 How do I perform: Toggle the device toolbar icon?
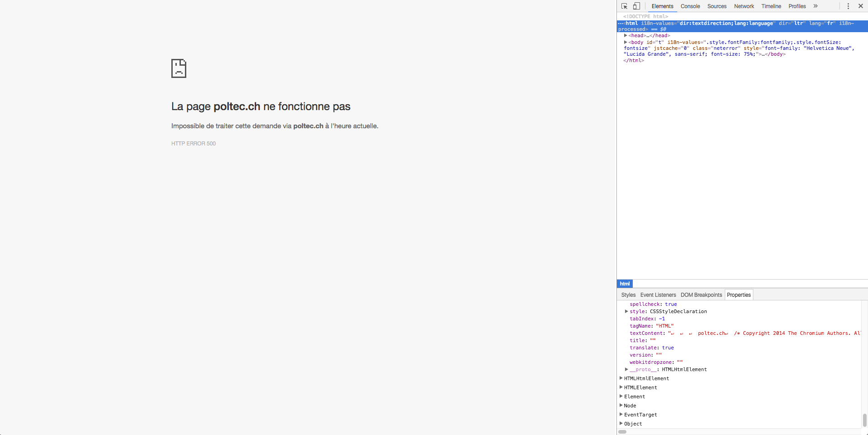[636, 6]
